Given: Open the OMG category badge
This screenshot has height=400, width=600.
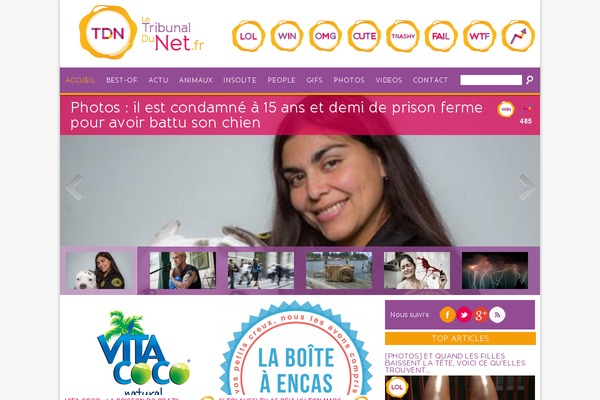Looking at the screenshot, I should [326, 36].
